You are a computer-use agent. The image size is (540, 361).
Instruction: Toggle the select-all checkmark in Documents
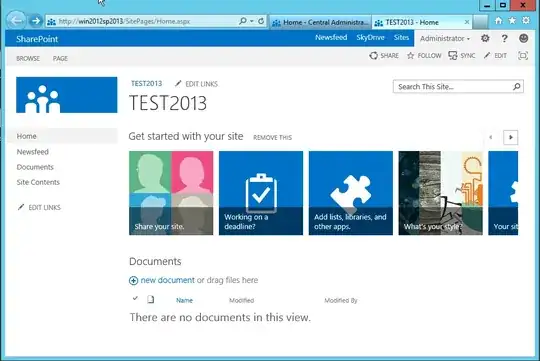[x=135, y=298]
